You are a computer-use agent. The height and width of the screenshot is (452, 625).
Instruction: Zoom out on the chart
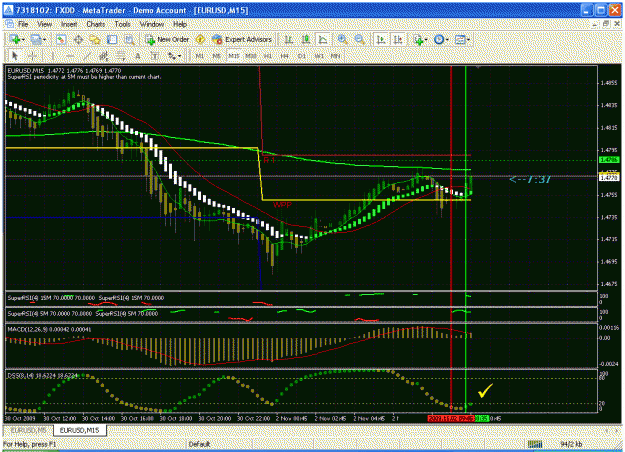359,39
